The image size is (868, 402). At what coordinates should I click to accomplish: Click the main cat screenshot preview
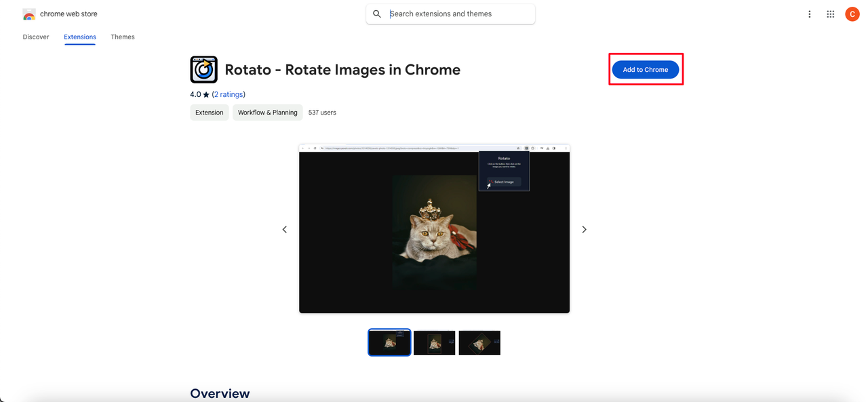[434, 229]
